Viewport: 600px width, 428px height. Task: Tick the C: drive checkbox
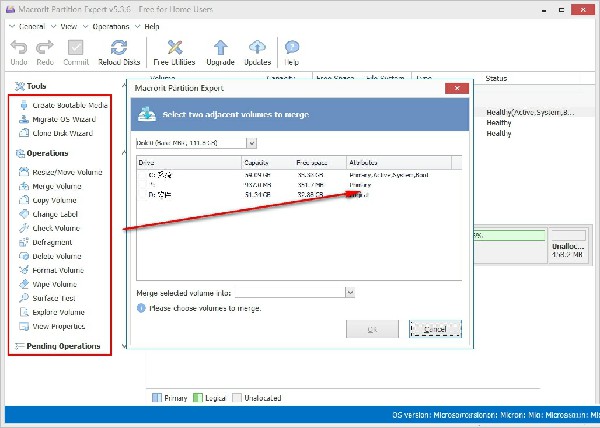142,174
